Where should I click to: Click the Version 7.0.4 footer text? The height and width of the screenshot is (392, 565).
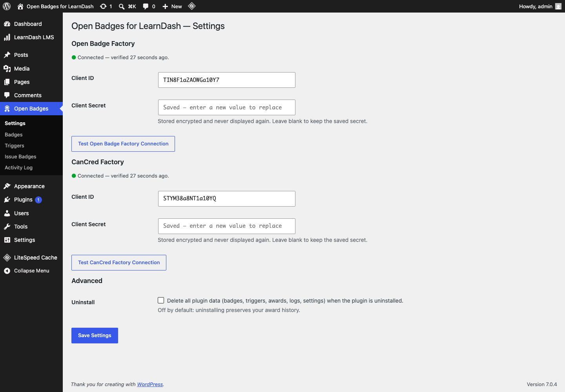point(542,384)
